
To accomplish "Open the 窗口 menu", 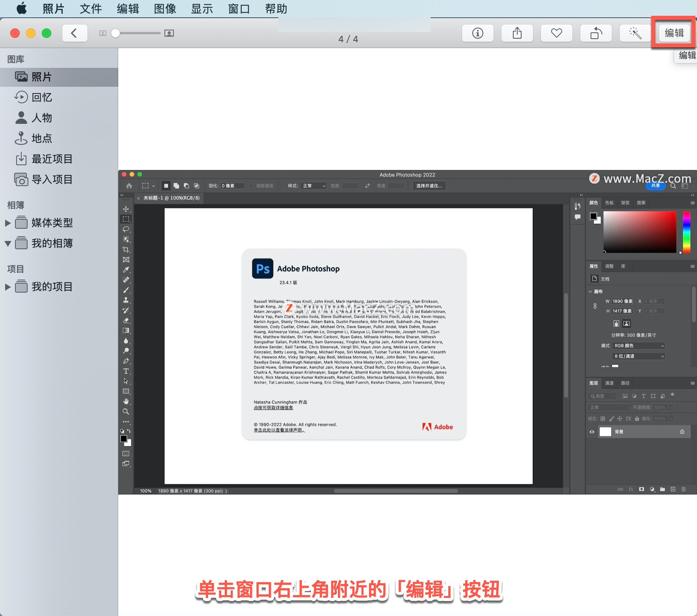I will click(239, 8).
